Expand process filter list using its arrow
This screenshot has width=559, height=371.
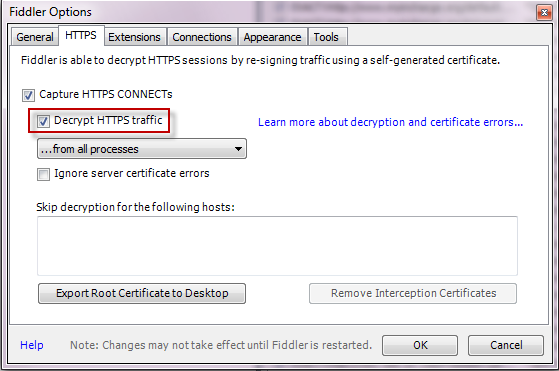(x=239, y=149)
